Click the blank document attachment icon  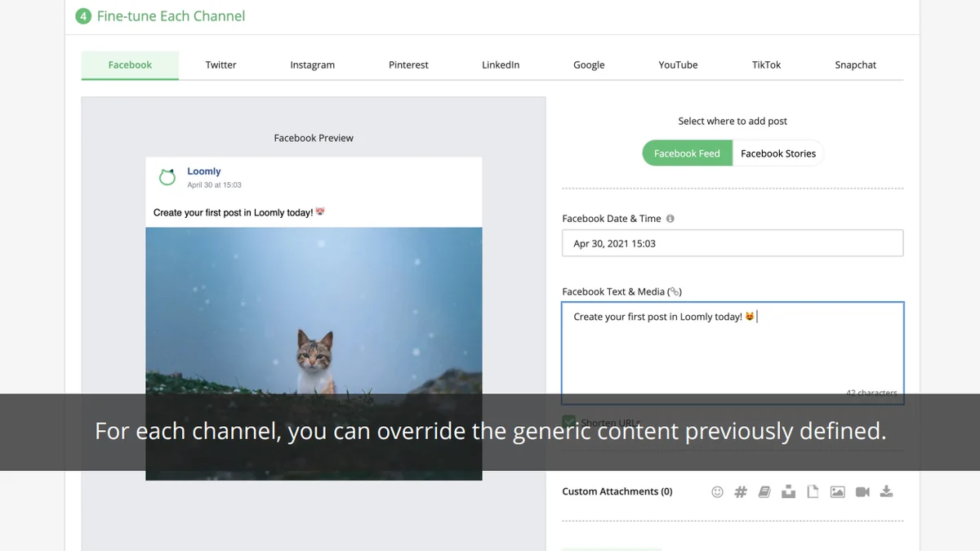(x=813, y=491)
